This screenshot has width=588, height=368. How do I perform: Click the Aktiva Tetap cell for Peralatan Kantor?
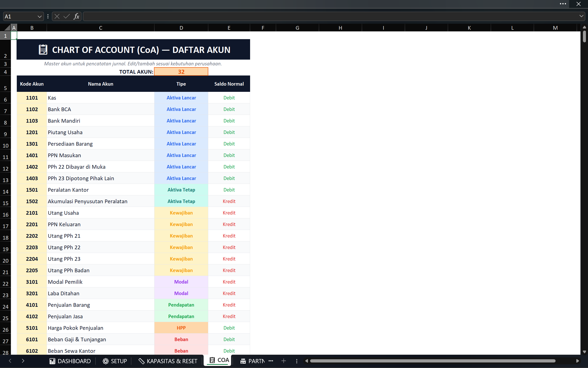[x=181, y=190]
